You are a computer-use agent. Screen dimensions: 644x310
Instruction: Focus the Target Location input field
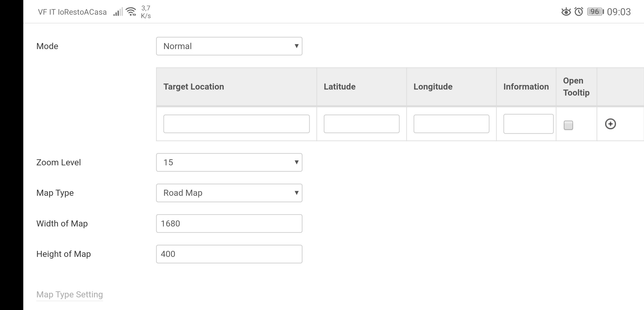(x=236, y=124)
